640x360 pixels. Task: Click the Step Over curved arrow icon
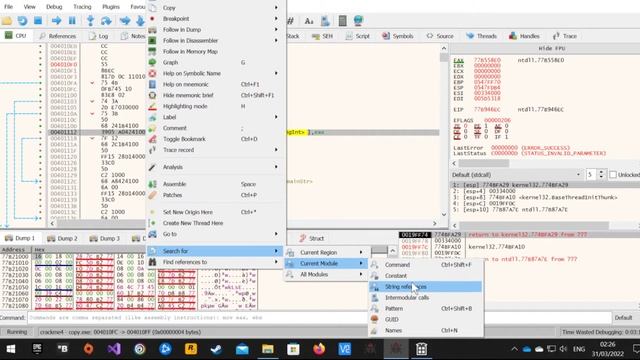106,20
